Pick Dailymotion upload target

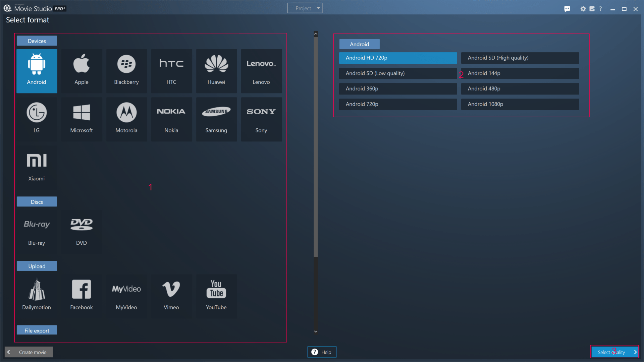tap(37, 296)
